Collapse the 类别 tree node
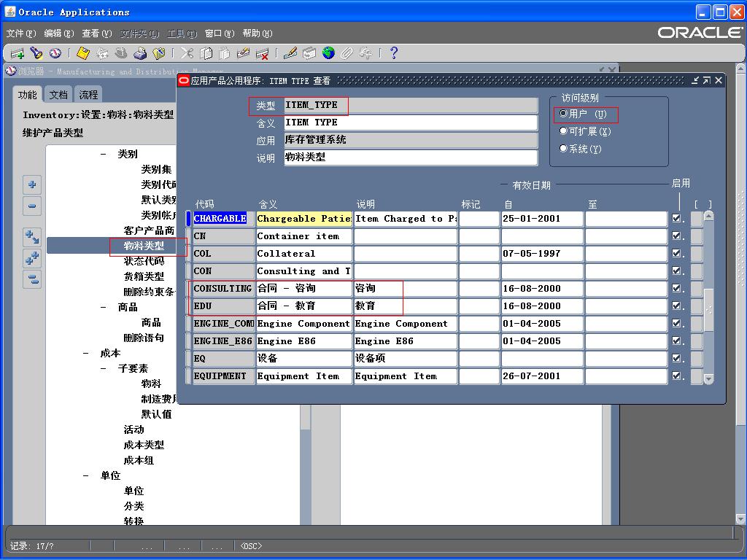 (104, 154)
